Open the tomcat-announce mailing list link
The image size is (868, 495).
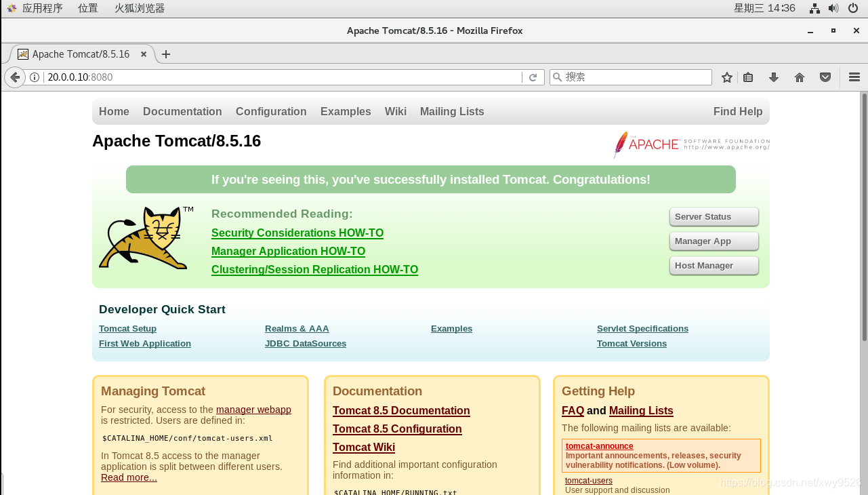(600, 446)
